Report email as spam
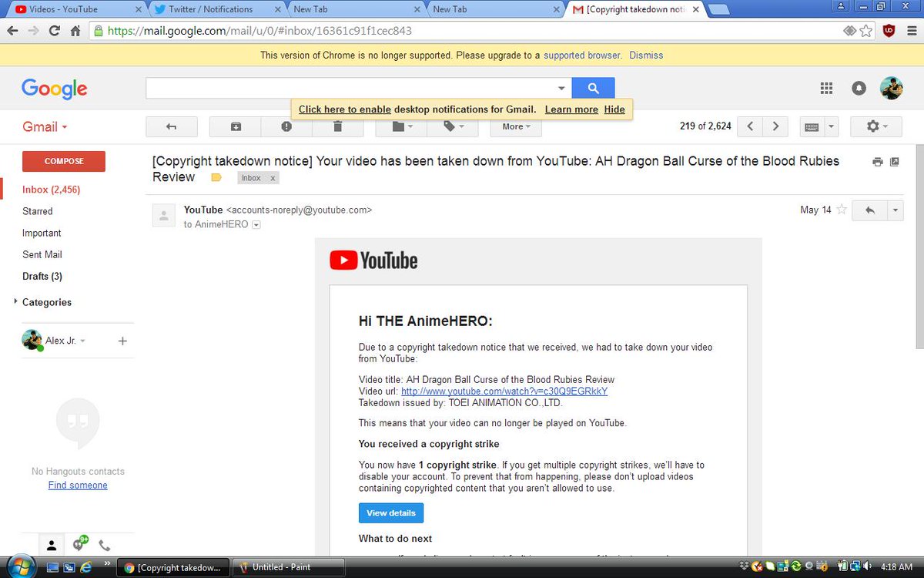 coord(286,126)
